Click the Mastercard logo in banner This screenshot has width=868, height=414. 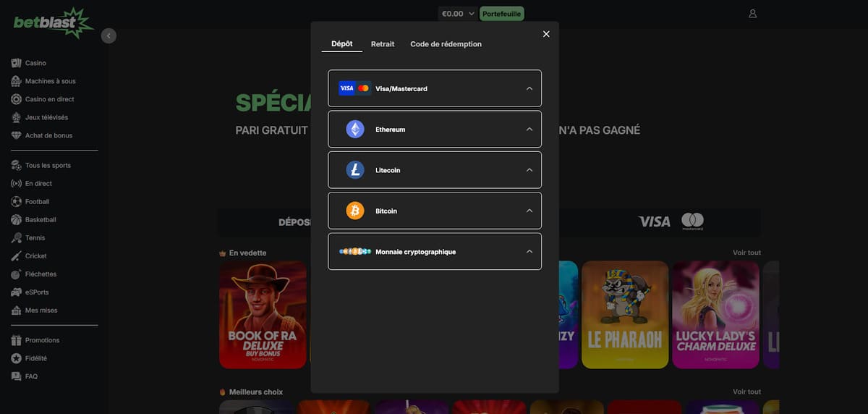pyautogui.click(x=692, y=221)
